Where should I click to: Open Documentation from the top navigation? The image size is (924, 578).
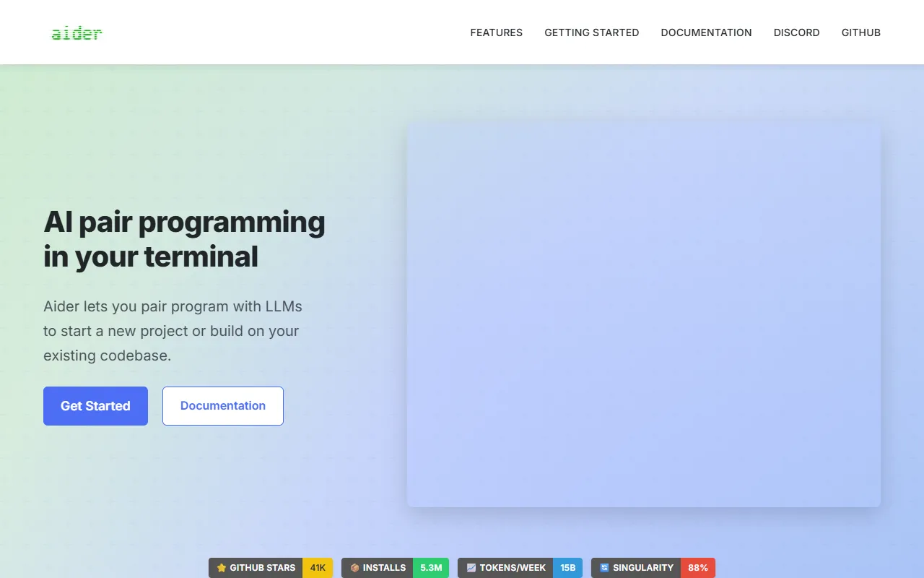(x=706, y=33)
